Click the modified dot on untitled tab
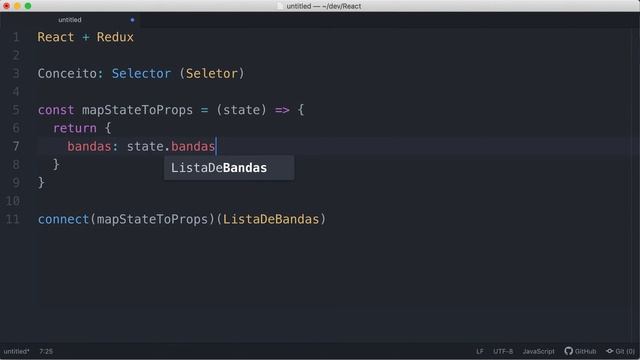640x360 pixels. click(x=132, y=20)
